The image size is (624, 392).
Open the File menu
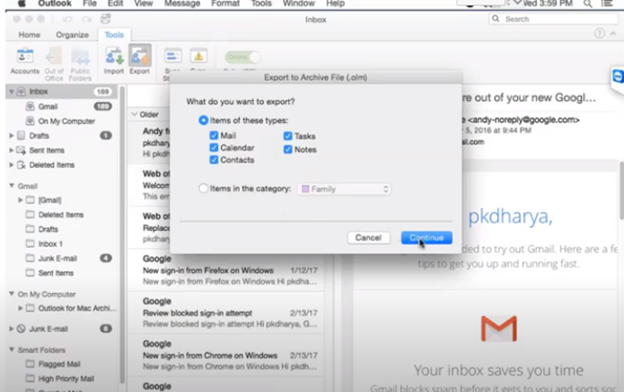point(89,4)
